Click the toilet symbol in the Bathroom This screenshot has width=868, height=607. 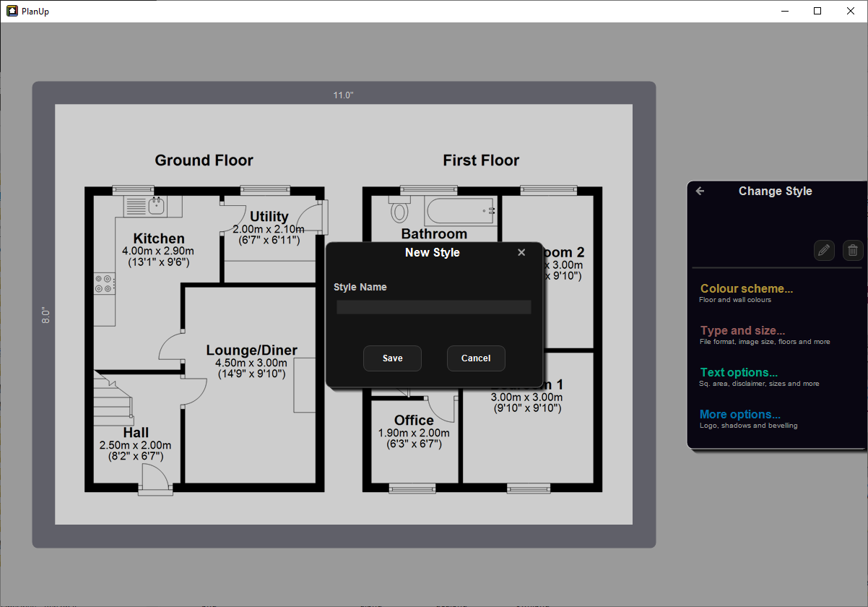[399, 210]
